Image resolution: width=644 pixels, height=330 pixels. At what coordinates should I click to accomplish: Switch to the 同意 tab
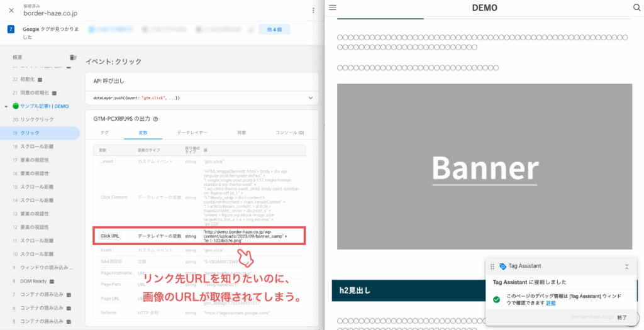pos(241,133)
